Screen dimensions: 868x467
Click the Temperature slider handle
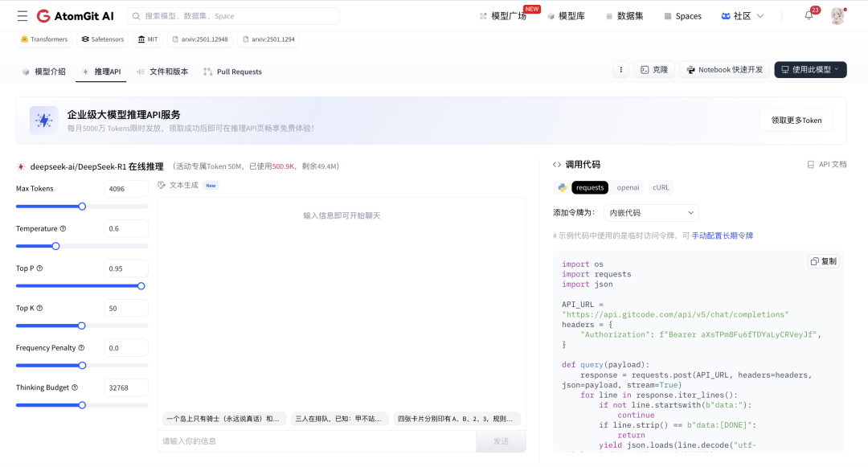(55, 246)
